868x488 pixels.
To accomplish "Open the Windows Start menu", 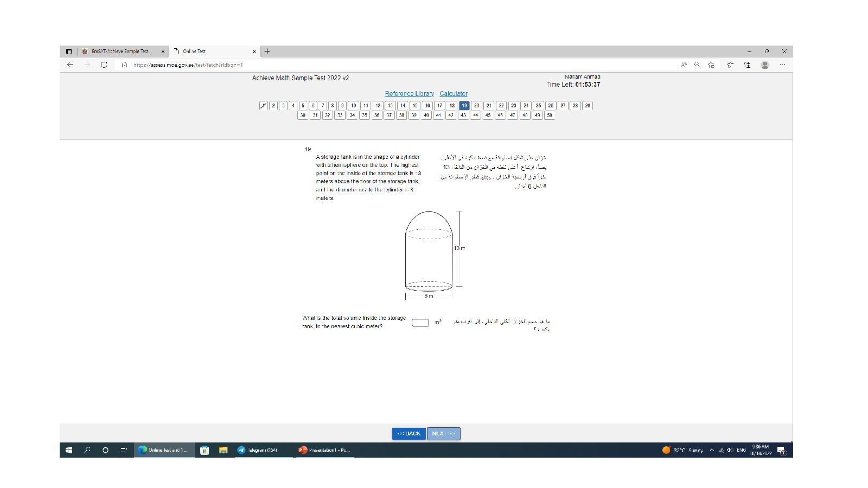I will click(69, 450).
